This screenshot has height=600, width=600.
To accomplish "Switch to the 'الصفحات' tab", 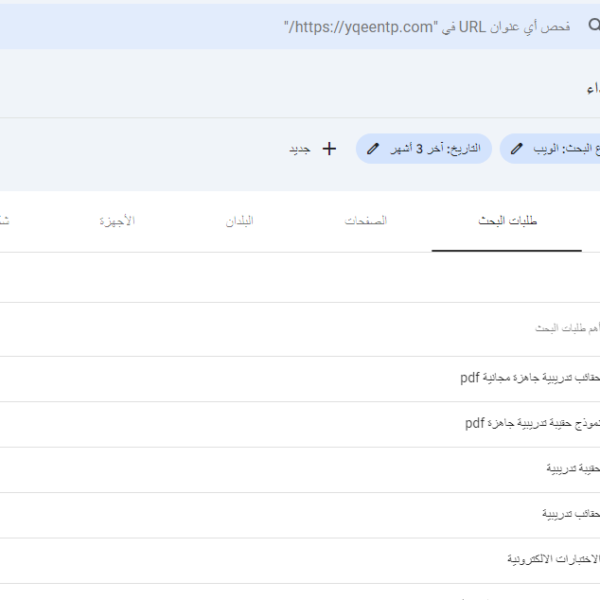I will pyautogui.click(x=365, y=221).
